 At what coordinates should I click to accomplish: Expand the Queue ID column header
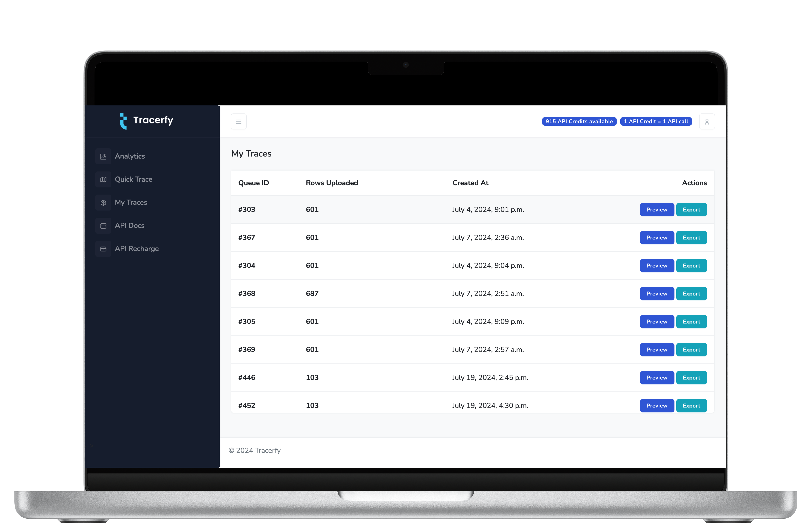(253, 182)
